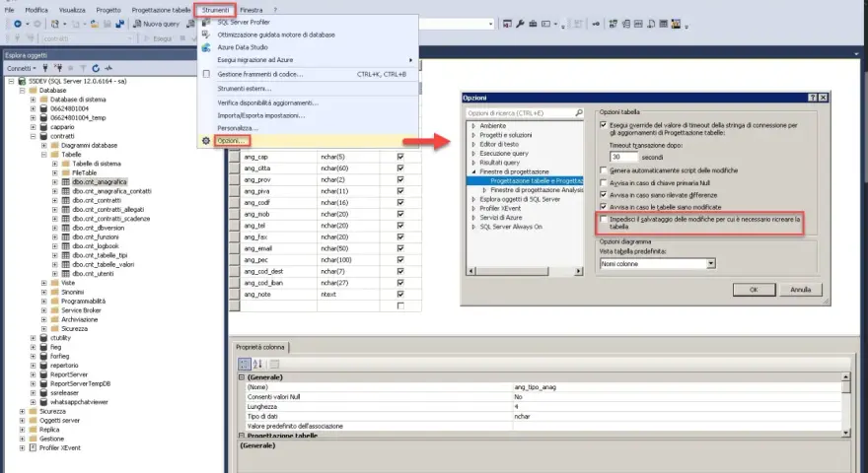Select dbo.cnt_anagrafica table in tree

(x=100, y=182)
